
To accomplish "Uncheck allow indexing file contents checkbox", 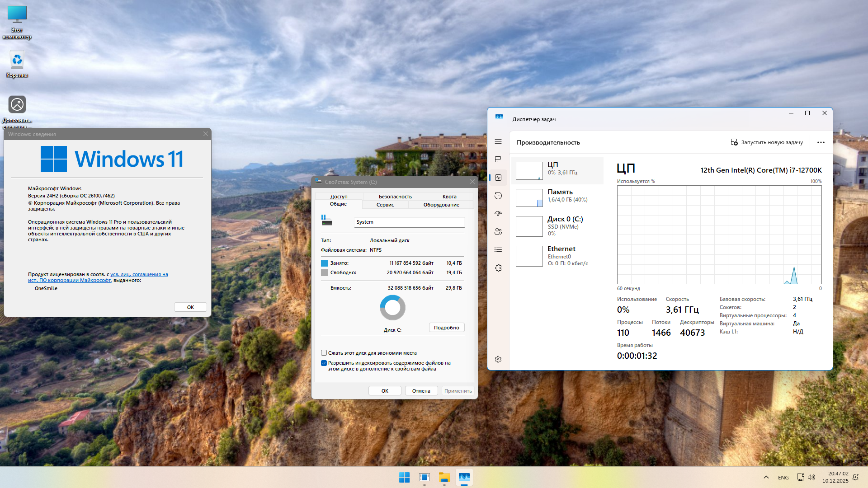I will click(x=324, y=363).
